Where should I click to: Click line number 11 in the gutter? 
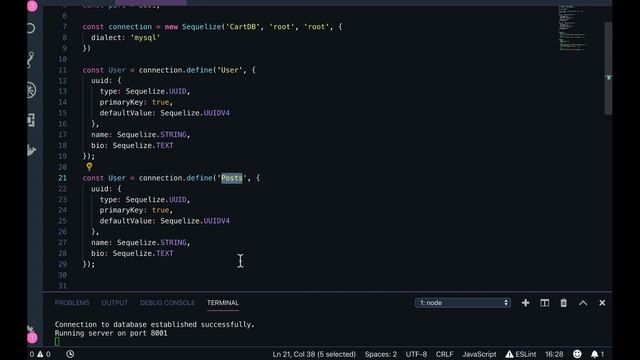click(x=62, y=70)
